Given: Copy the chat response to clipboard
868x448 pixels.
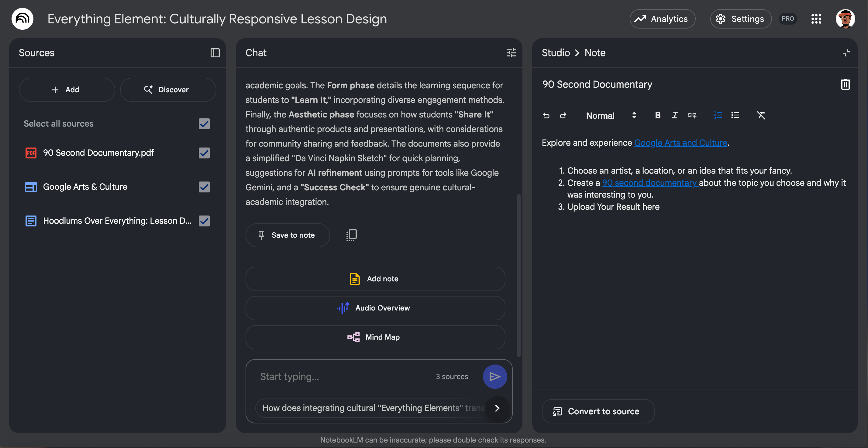Looking at the screenshot, I should pyautogui.click(x=351, y=235).
